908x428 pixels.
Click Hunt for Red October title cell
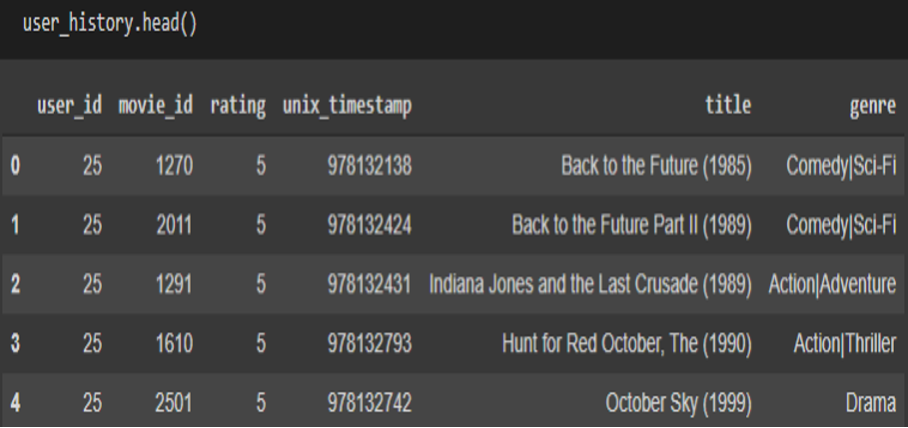click(627, 343)
